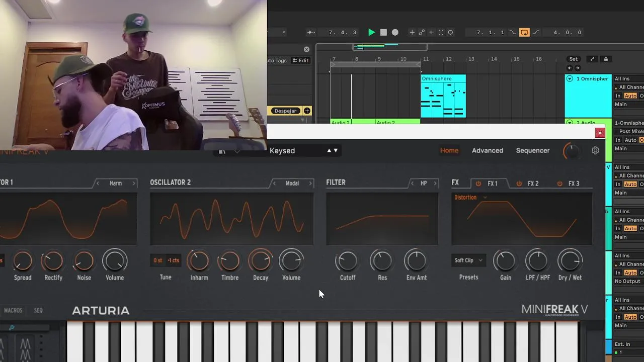Open MiniFreak settings gear icon
644x362 pixels.
595,150
